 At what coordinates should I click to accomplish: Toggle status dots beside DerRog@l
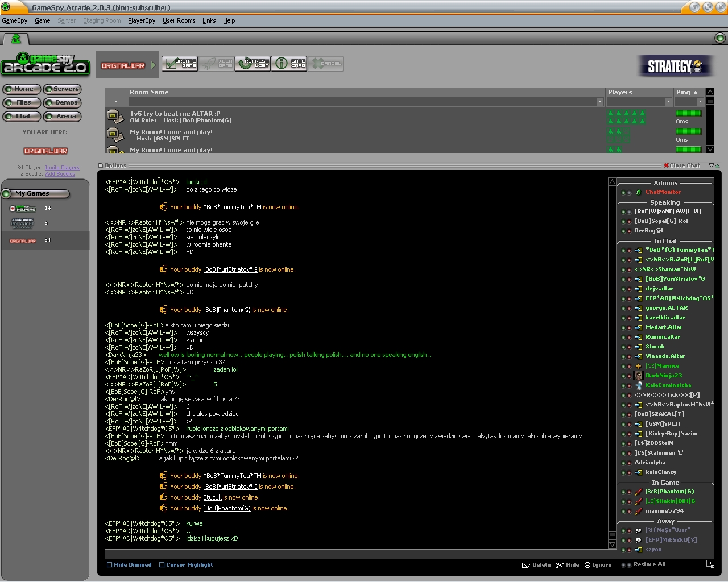[626, 231]
